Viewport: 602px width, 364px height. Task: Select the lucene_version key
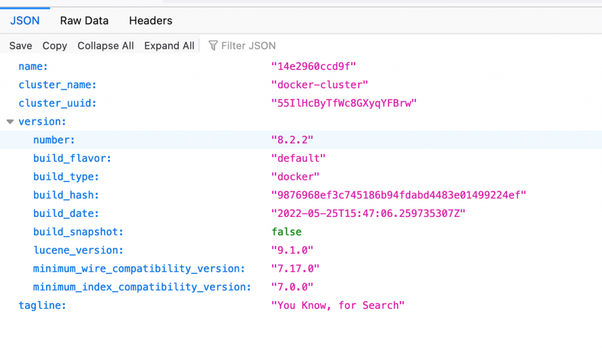[x=78, y=251]
